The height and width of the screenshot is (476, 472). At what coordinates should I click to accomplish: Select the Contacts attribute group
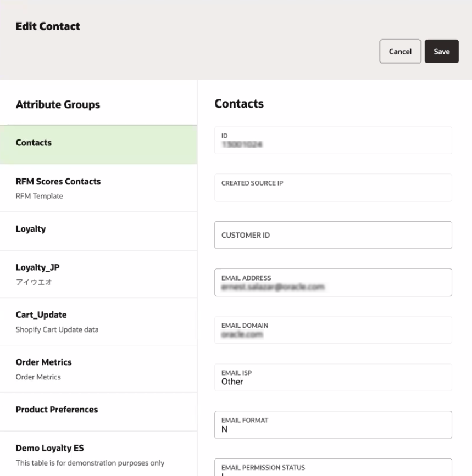[x=98, y=144]
